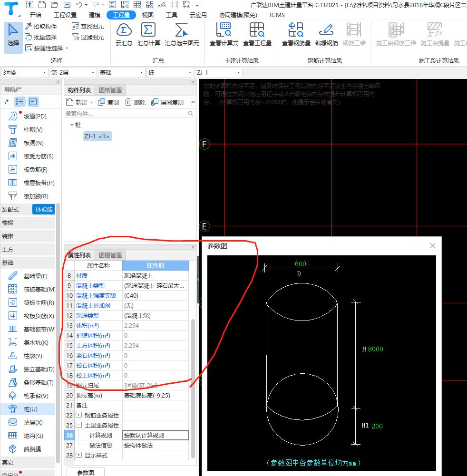Viewport: 467px width, 476px height.
Task: Select 筏板基础(M) raft foundation item
Action: tap(28, 289)
